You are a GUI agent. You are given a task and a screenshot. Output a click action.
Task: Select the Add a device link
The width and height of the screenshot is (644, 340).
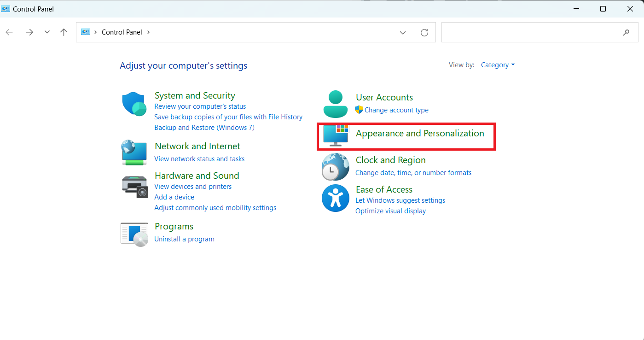coord(174,197)
